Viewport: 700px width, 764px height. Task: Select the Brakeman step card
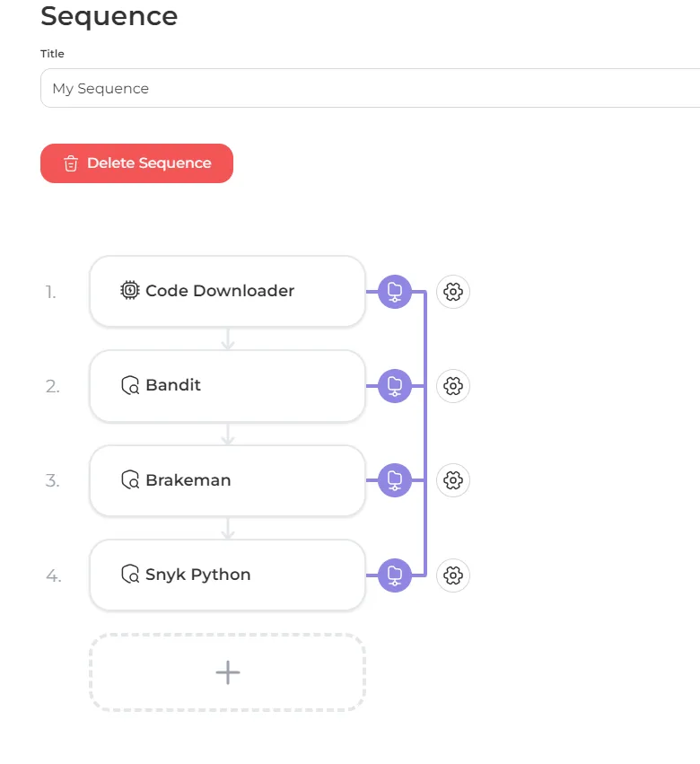click(x=227, y=480)
